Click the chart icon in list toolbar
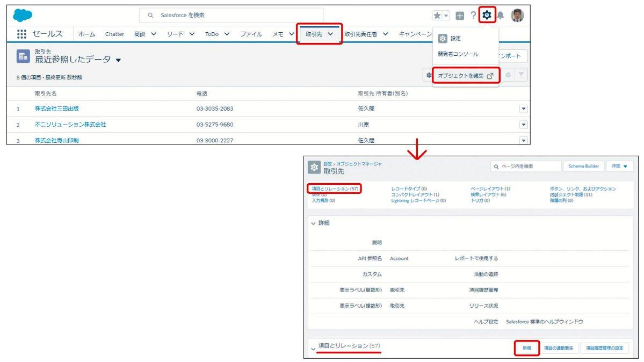The image size is (644, 362). coord(508,75)
